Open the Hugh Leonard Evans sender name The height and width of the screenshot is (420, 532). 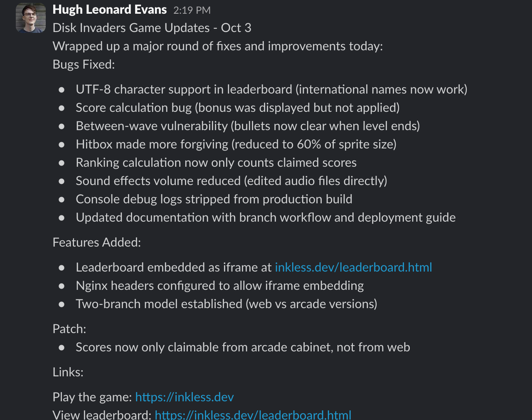click(110, 10)
